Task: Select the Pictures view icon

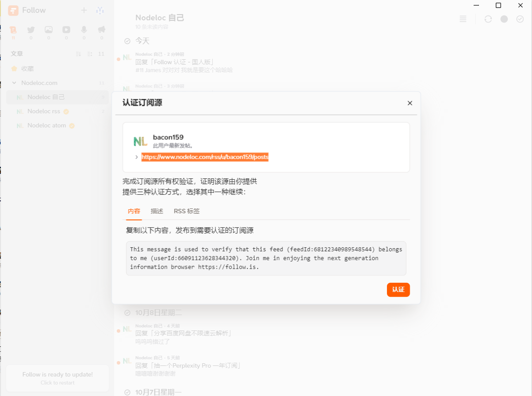Action: point(49,30)
